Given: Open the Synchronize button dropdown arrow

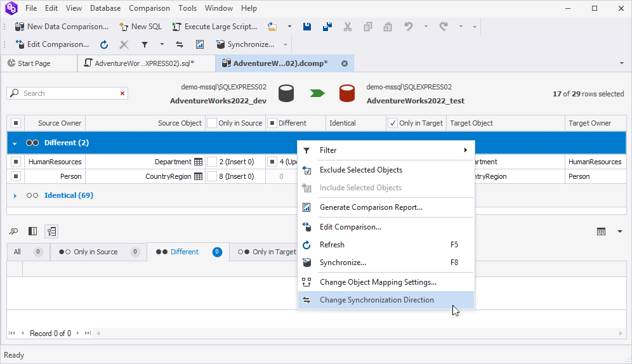Looking at the screenshot, I should click(x=286, y=44).
